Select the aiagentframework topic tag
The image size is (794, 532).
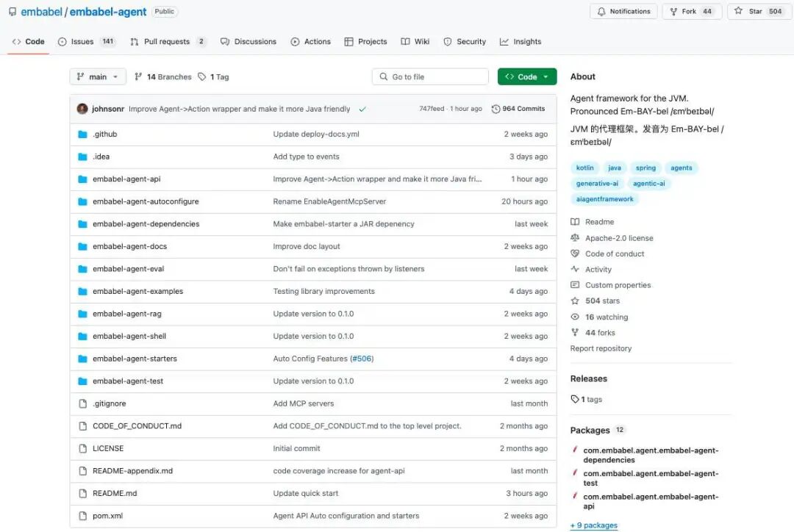point(604,199)
